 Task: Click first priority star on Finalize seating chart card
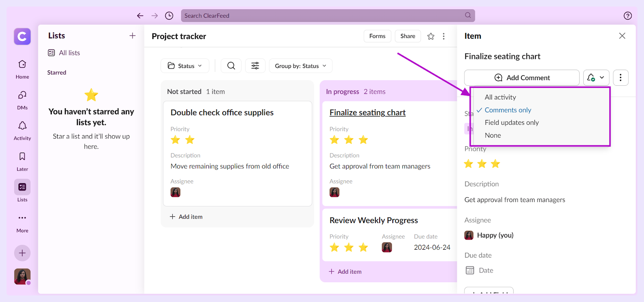pyautogui.click(x=334, y=140)
